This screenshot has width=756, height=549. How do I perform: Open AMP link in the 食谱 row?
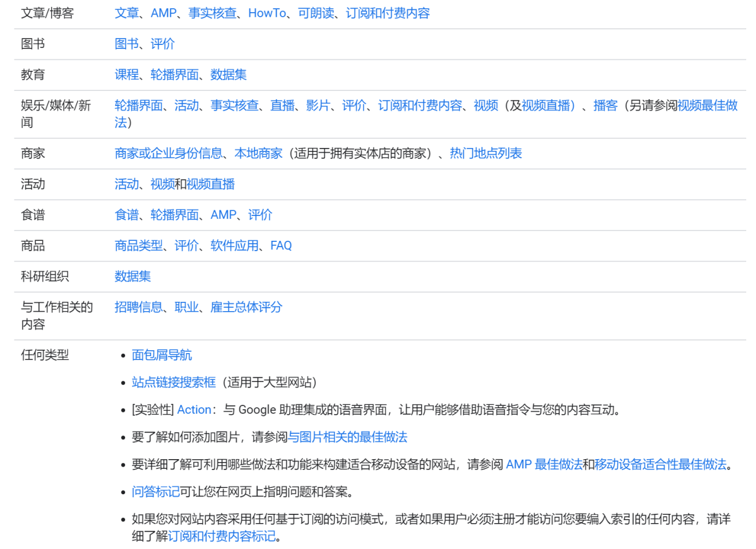[x=224, y=215]
